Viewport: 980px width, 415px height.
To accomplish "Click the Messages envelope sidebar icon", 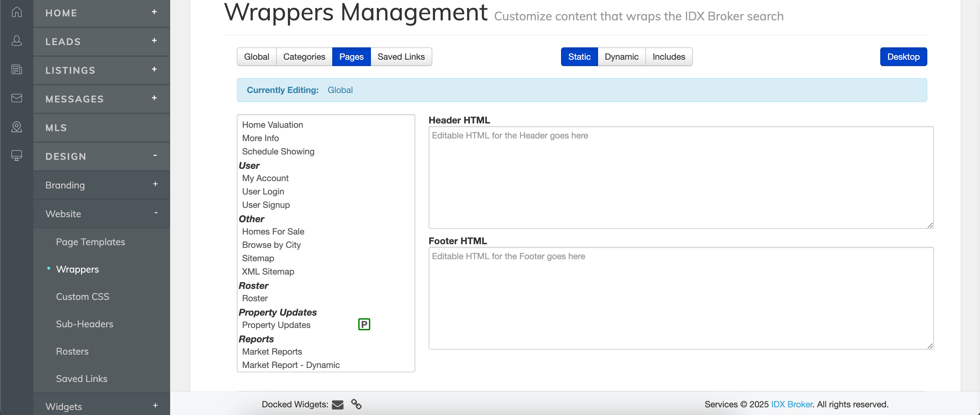I will click(16, 98).
